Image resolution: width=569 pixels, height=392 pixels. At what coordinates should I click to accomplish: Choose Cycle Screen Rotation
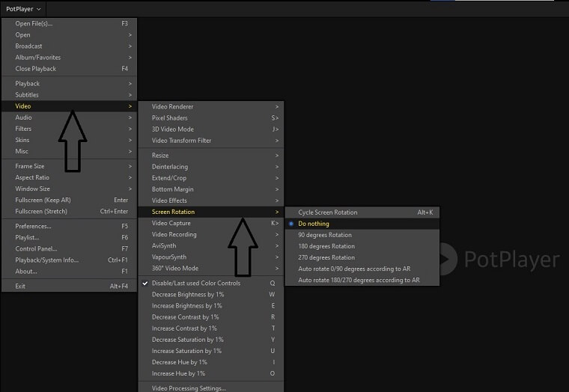point(362,212)
